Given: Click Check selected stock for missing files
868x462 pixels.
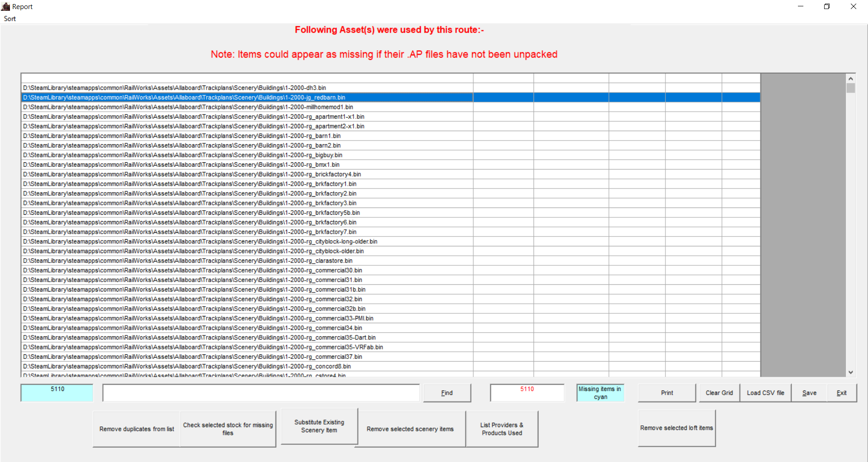Looking at the screenshot, I should pyautogui.click(x=228, y=429).
